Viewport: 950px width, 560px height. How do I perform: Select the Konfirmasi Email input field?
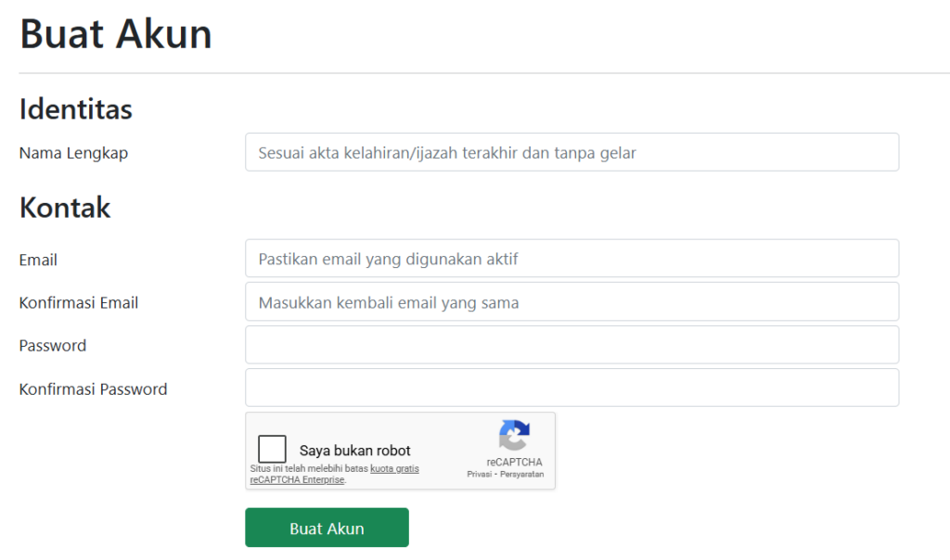click(x=571, y=302)
